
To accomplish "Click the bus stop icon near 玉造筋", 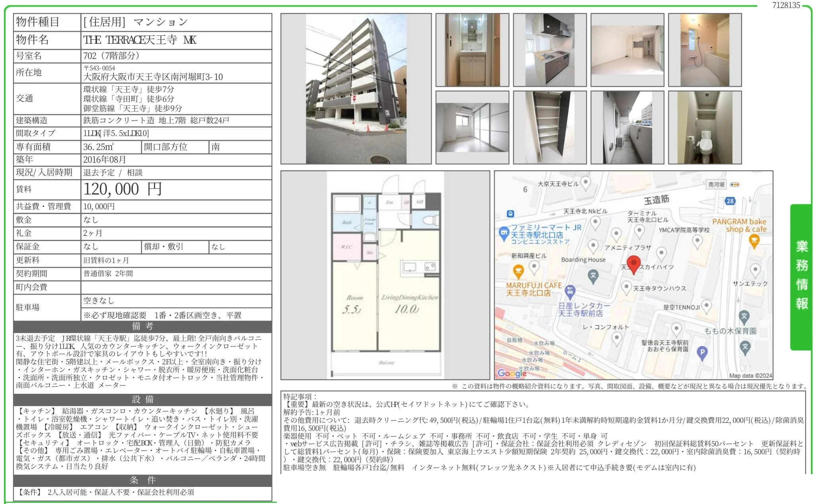I will click(x=510, y=214).
